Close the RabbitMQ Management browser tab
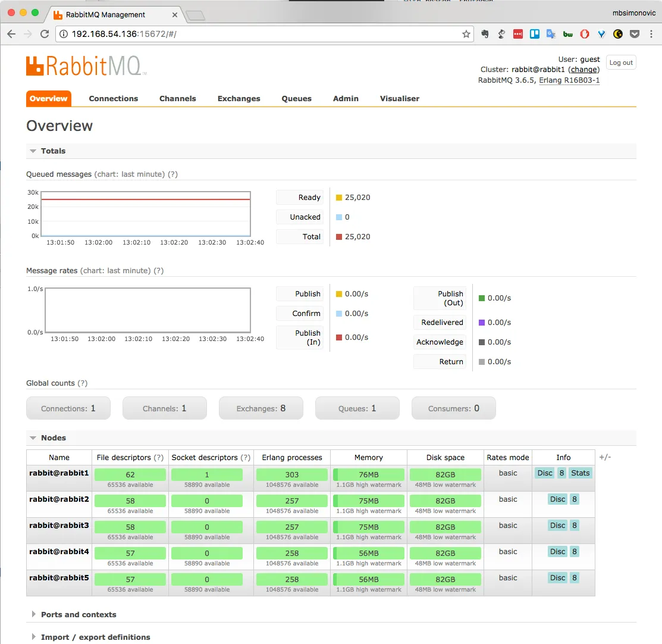This screenshot has width=662, height=644. [175, 15]
